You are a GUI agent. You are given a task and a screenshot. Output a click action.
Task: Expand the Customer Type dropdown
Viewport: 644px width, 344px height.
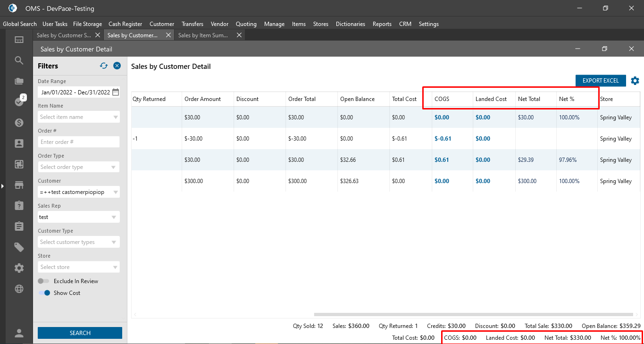tap(78, 242)
